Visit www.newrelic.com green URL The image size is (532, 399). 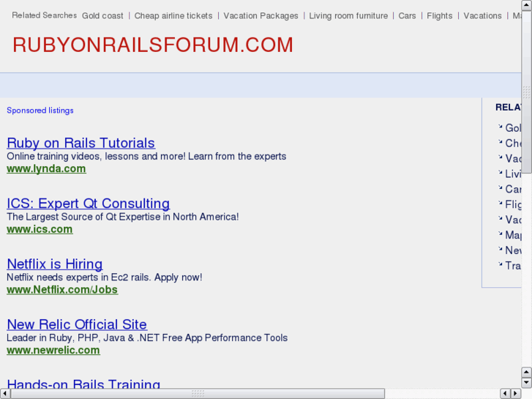pyautogui.click(x=53, y=350)
